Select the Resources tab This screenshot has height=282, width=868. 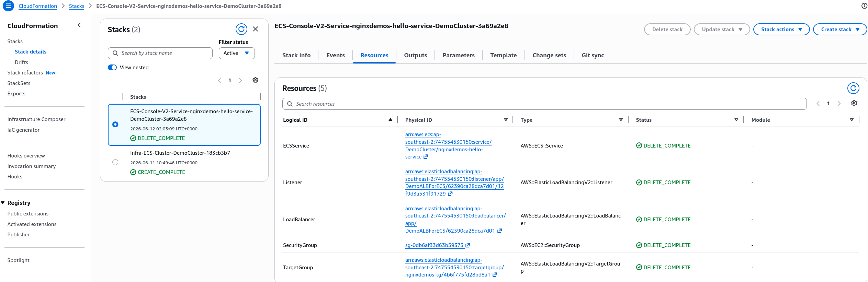(x=374, y=55)
